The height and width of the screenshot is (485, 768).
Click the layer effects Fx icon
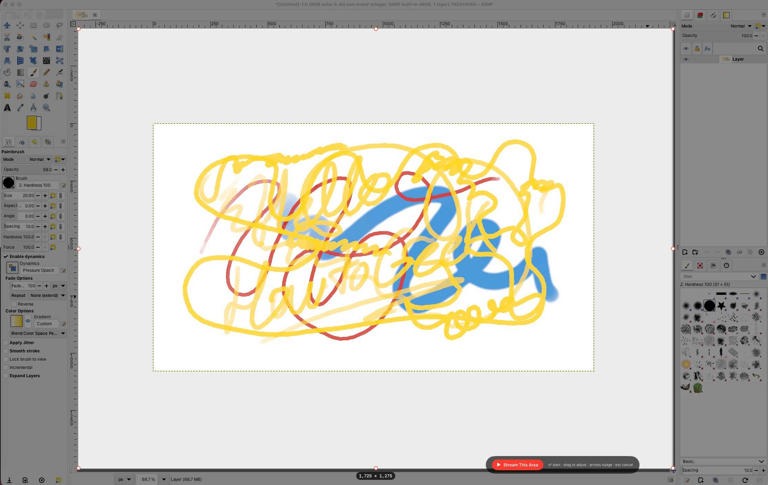[708, 48]
